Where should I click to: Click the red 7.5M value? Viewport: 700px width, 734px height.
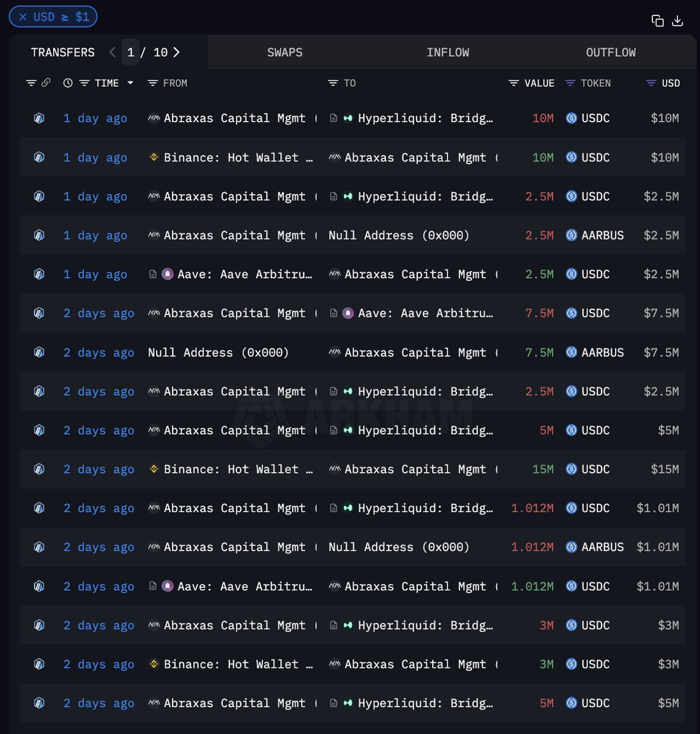pos(540,313)
